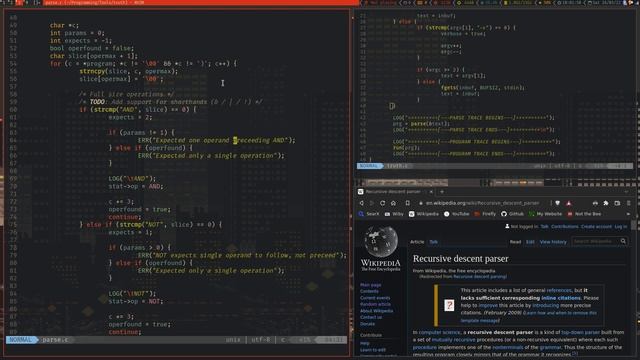Open the Create account link
This screenshot has width=640, height=360.
(x=596, y=227)
